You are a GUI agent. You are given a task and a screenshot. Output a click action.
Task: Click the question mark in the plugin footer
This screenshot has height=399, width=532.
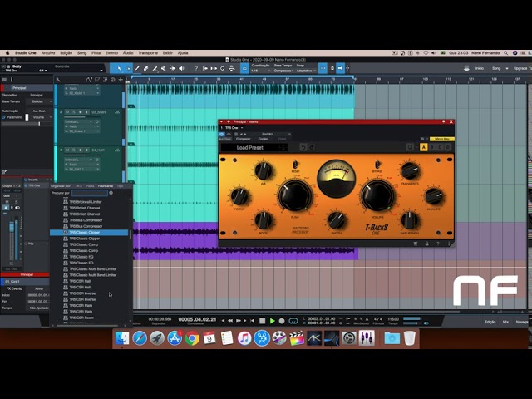click(x=438, y=244)
